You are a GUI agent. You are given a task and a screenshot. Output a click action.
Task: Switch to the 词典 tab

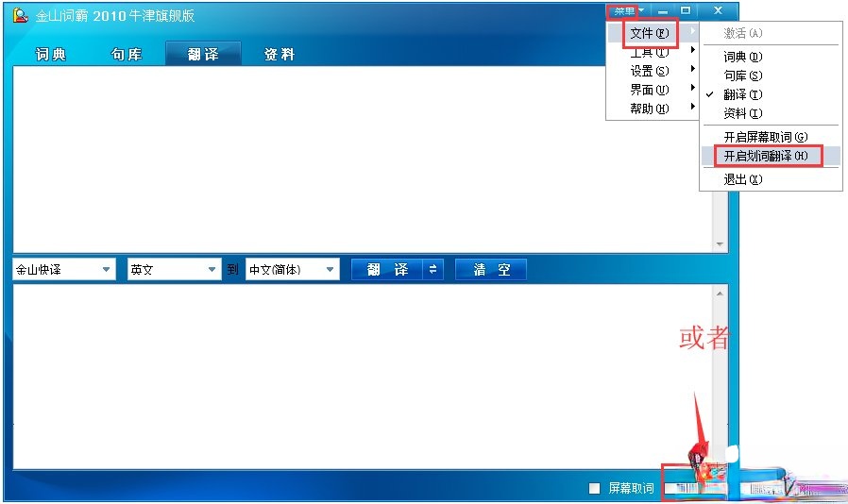click(x=51, y=54)
